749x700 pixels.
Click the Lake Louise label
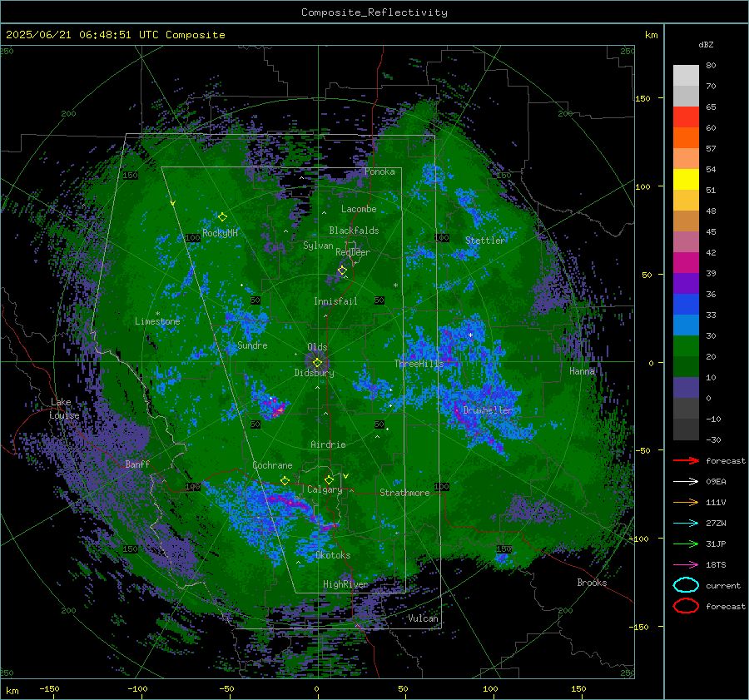click(x=64, y=409)
